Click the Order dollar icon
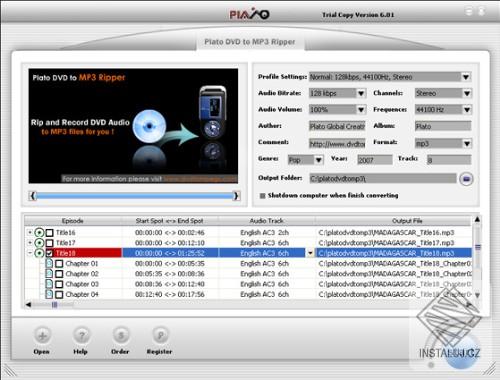The image size is (500, 380). tap(121, 335)
